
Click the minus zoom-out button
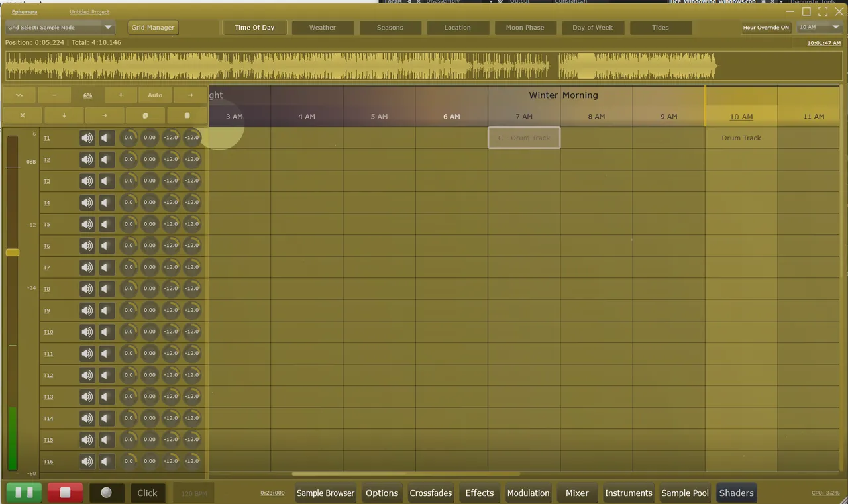pos(54,95)
